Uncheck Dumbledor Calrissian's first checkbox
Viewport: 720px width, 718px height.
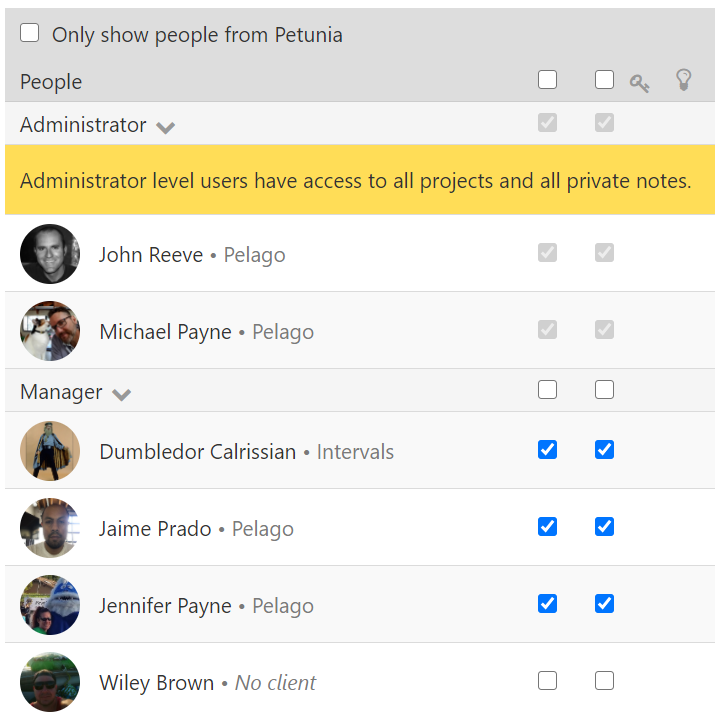(x=547, y=450)
